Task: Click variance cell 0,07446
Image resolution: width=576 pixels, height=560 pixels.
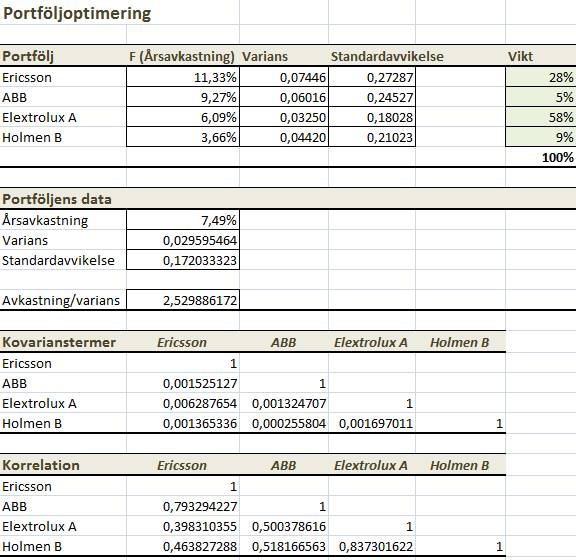Action: tap(284, 77)
